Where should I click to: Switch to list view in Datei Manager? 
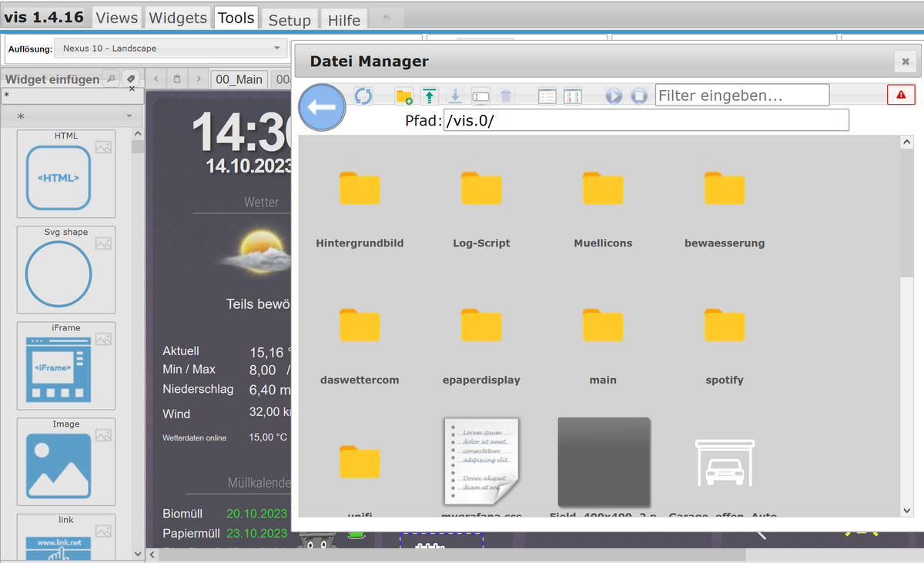547,96
